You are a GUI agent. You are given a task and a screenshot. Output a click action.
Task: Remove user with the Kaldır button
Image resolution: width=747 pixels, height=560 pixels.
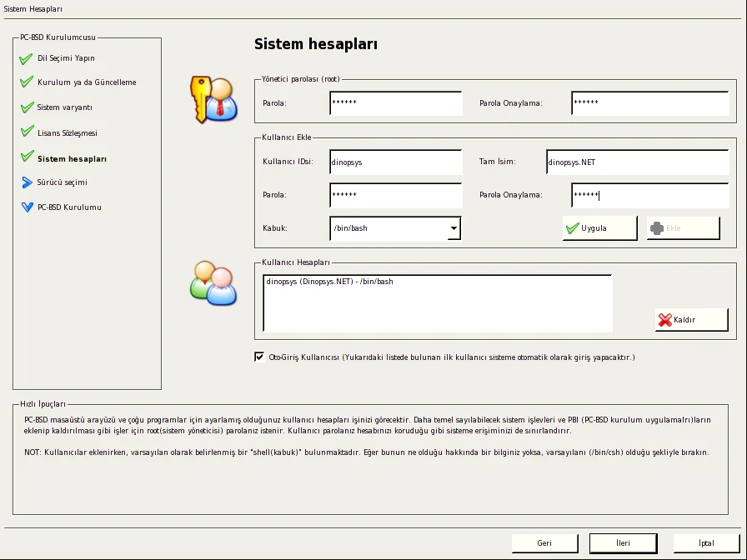[692, 319]
